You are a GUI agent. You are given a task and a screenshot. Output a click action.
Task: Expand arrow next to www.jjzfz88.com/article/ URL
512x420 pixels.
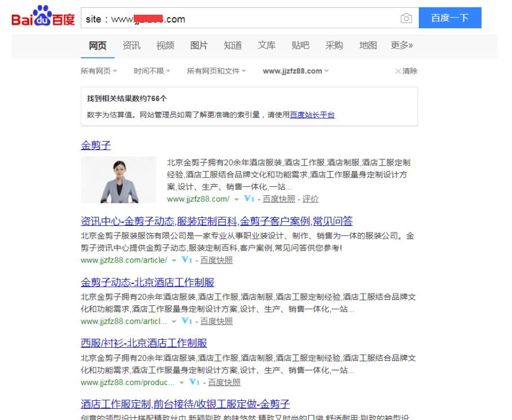tap(174, 261)
